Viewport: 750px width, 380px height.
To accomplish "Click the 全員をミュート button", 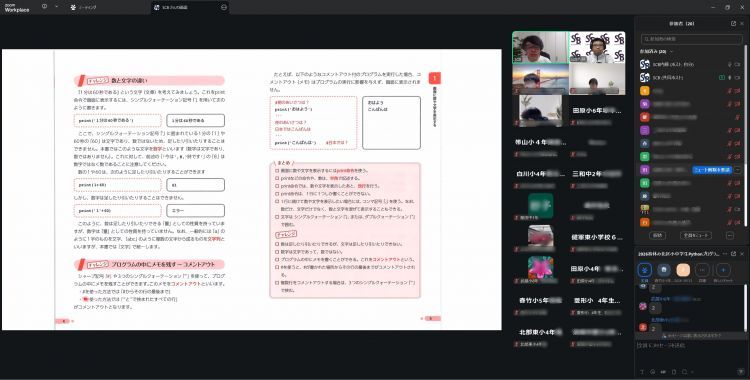I will [x=695, y=235].
